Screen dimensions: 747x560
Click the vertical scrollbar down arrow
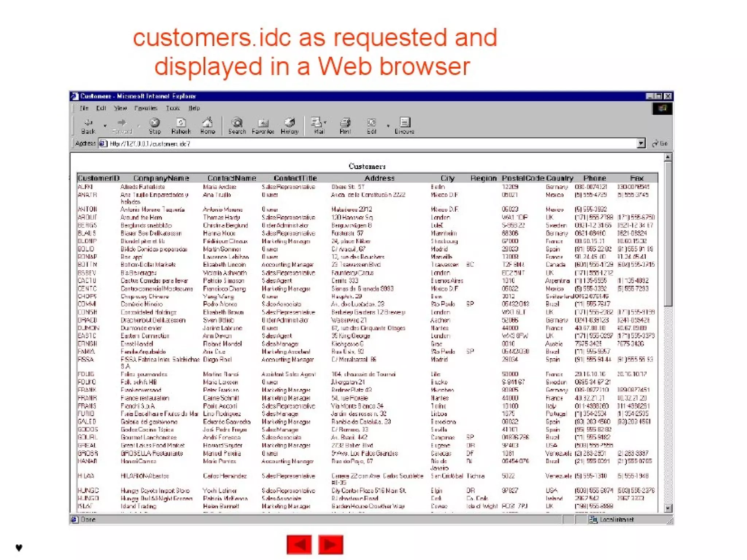tap(668, 508)
